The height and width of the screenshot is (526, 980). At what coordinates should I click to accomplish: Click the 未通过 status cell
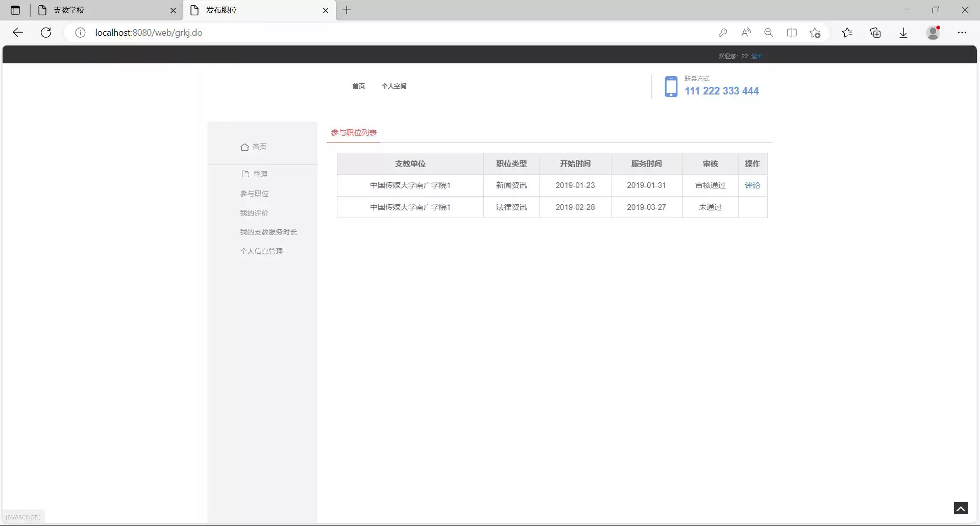tap(710, 207)
